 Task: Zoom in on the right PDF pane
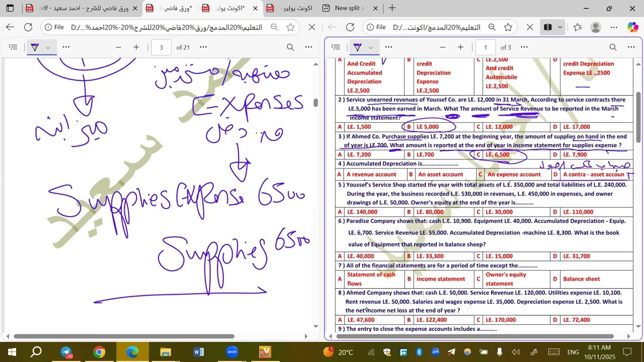[460, 47]
